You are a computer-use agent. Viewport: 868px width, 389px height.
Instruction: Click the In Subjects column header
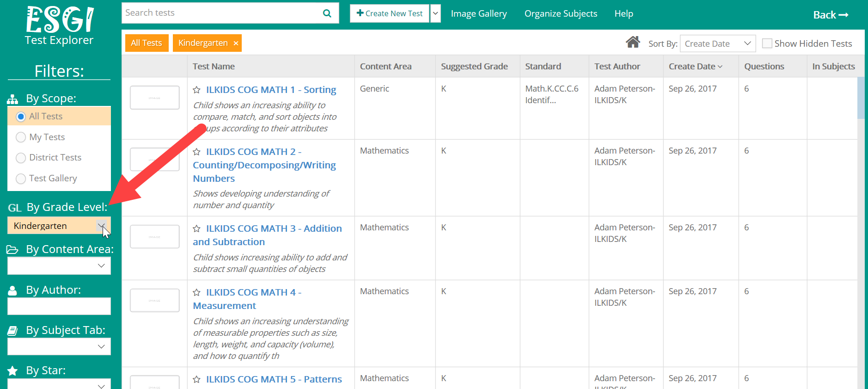(833, 67)
